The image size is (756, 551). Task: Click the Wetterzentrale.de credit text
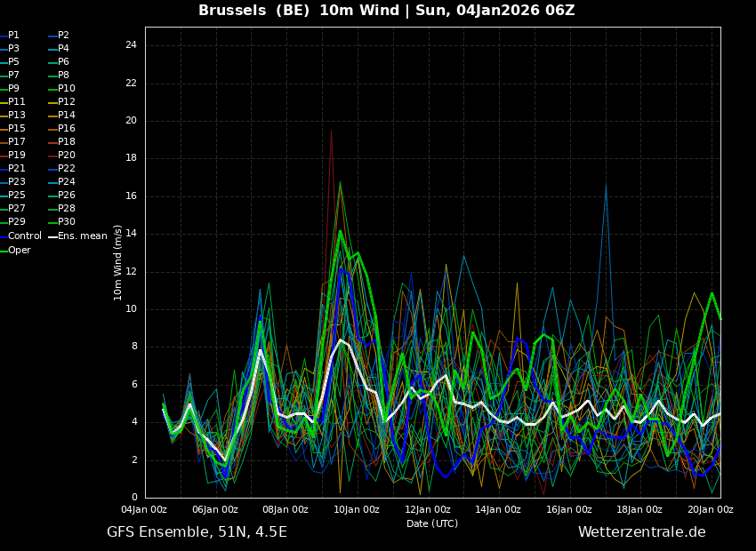coord(642,532)
